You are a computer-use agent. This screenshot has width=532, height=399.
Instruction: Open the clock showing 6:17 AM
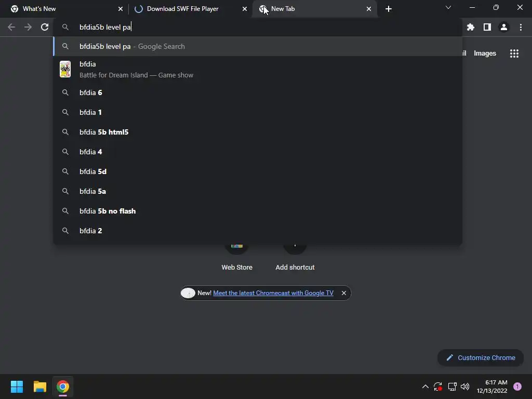(492, 387)
